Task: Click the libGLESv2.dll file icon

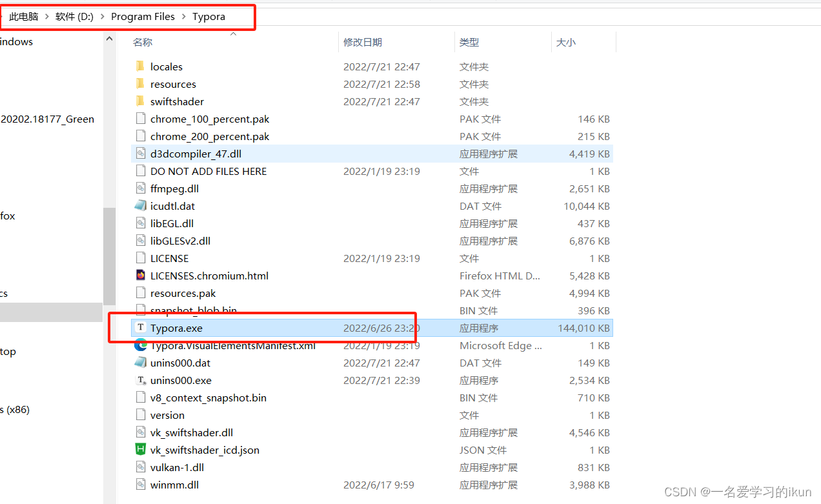Action: (x=140, y=241)
